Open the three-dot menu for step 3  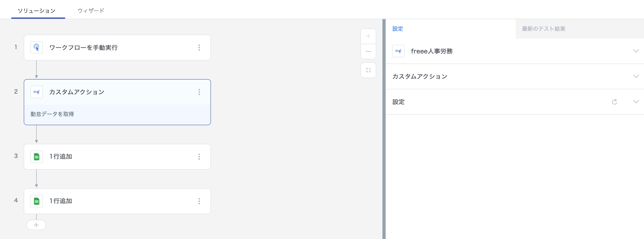point(199,157)
